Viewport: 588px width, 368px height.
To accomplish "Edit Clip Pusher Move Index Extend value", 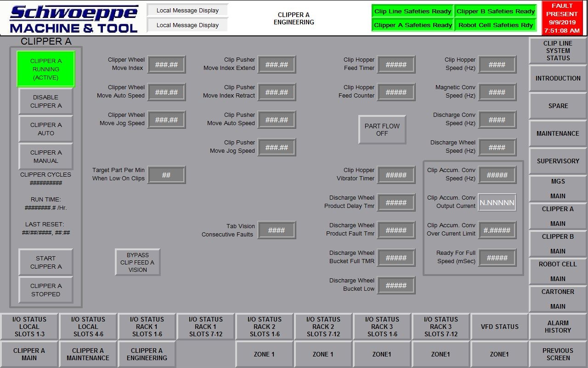I will click(x=277, y=65).
